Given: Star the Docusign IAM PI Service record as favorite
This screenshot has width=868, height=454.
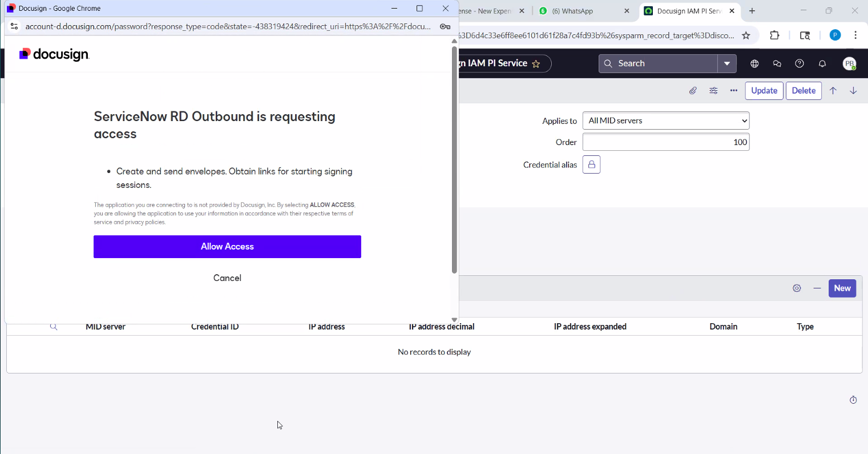Looking at the screenshot, I should pos(536,65).
